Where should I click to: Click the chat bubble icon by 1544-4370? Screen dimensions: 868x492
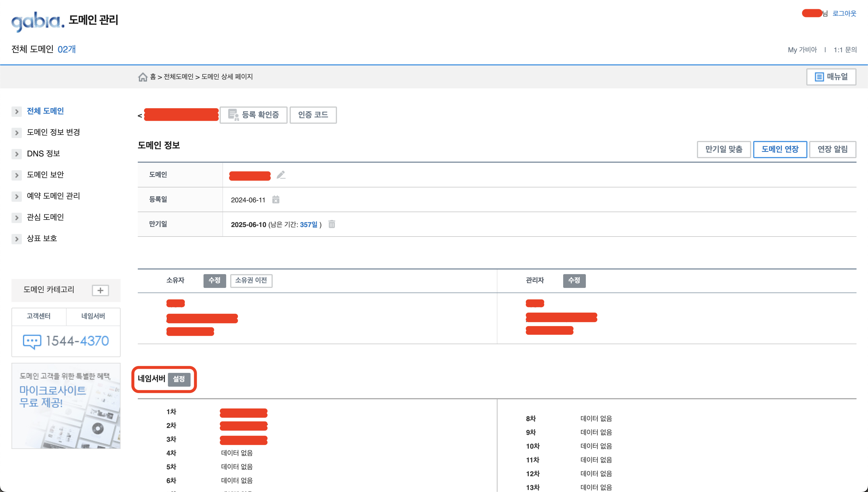click(32, 341)
